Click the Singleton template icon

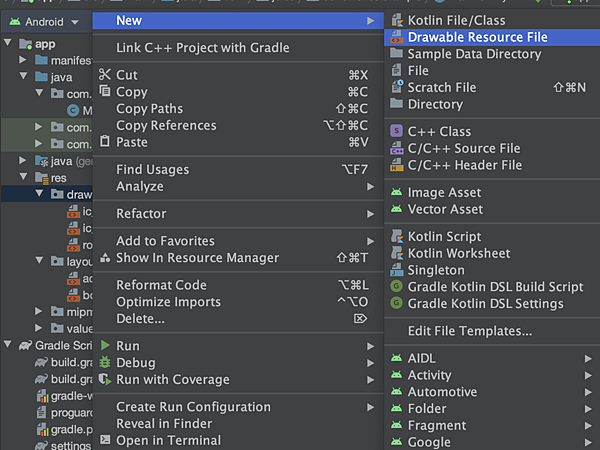(x=397, y=270)
